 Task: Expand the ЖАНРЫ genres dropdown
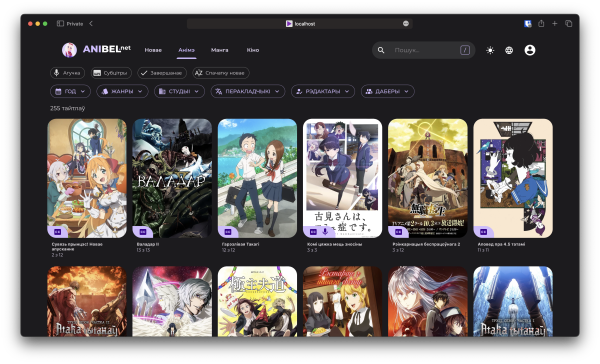[x=122, y=91]
